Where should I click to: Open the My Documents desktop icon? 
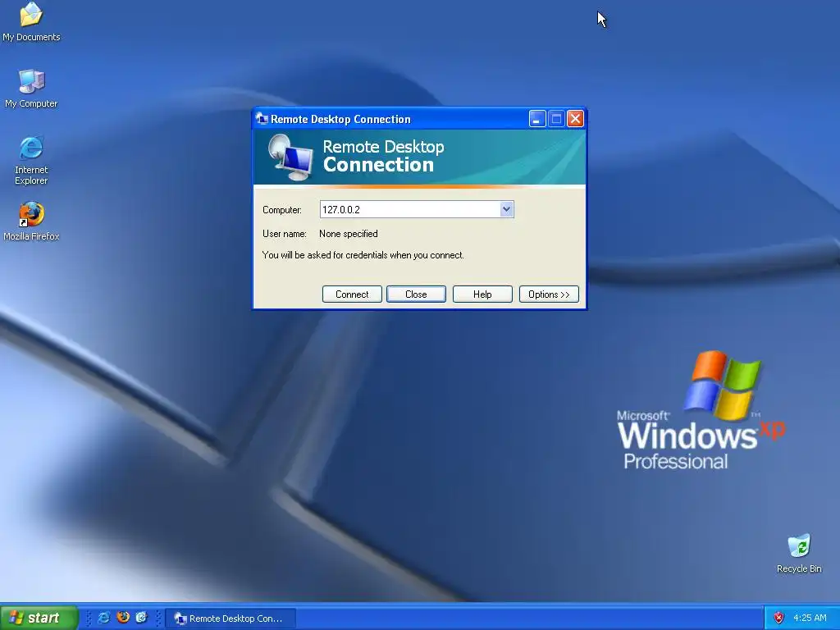point(31,21)
